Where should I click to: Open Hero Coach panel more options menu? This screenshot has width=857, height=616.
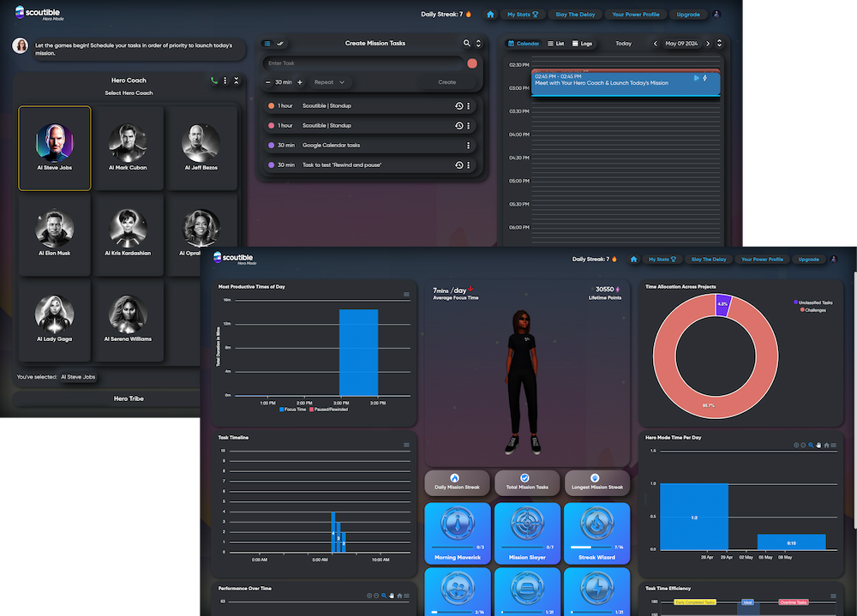[225, 81]
